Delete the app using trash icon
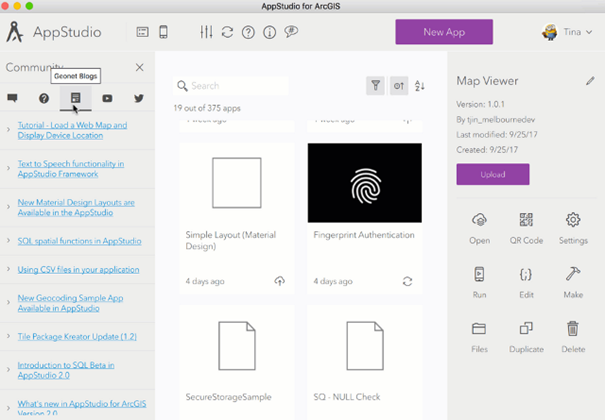The height and width of the screenshot is (420, 605). coord(573,329)
